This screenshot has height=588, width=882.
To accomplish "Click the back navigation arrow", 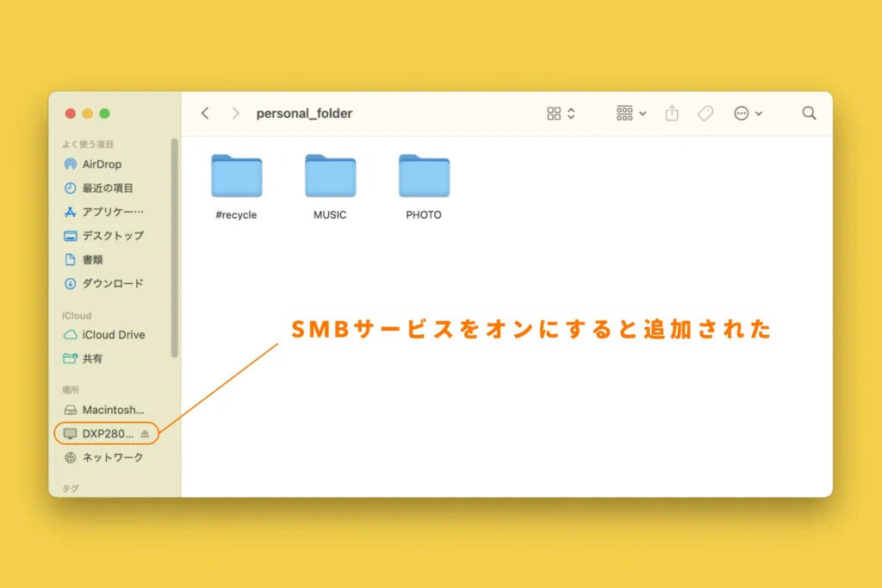I will click(x=205, y=114).
